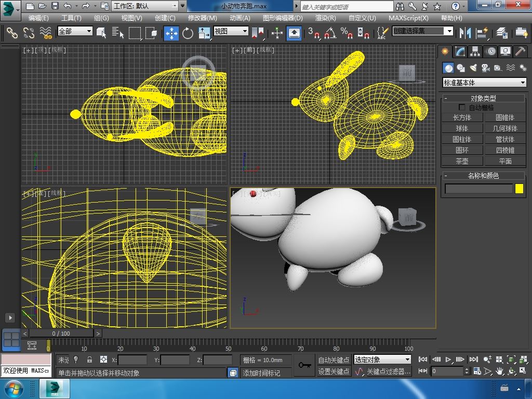
Task: Open the Undo history dropdown arrow
Action: click(x=76, y=6)
